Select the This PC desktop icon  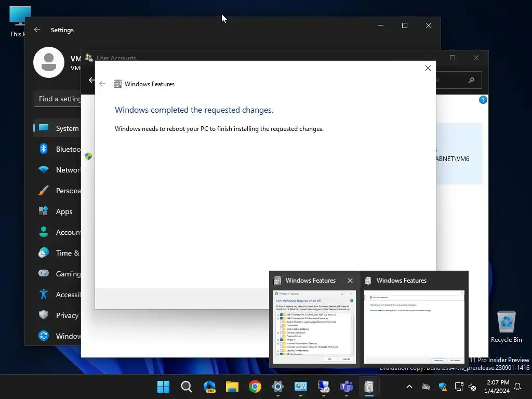tap(18, 22)
